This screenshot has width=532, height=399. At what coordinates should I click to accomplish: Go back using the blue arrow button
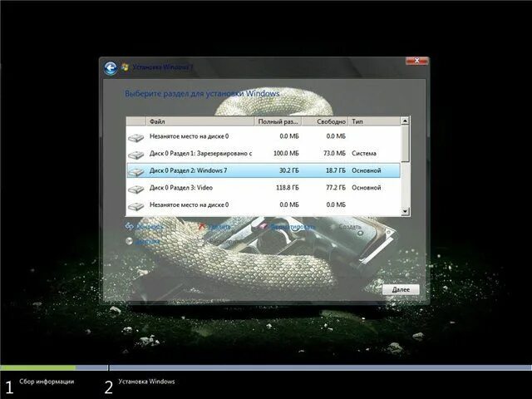[111, 68]
